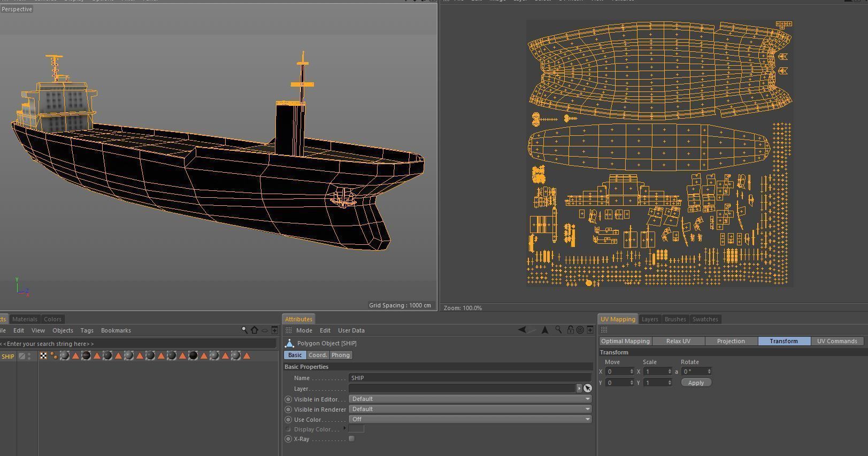
Task: Enable the X-Ray checkbox
Action: pos(351,438)
